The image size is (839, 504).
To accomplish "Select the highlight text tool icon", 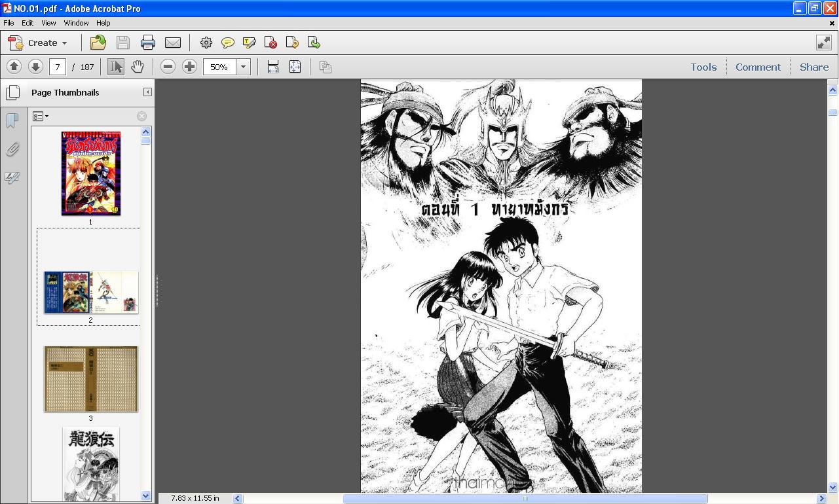I will pos(249,43).
